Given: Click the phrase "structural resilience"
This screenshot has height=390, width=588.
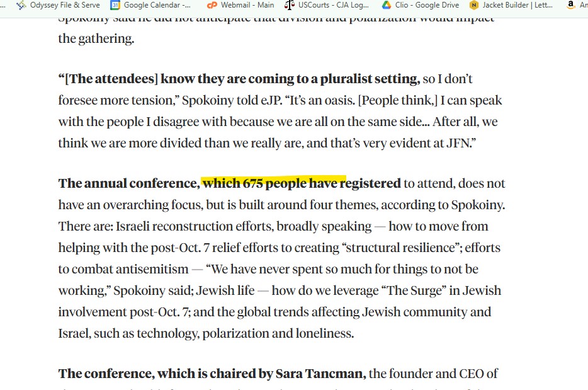Looking at the screenshot, I should (400, 248).
